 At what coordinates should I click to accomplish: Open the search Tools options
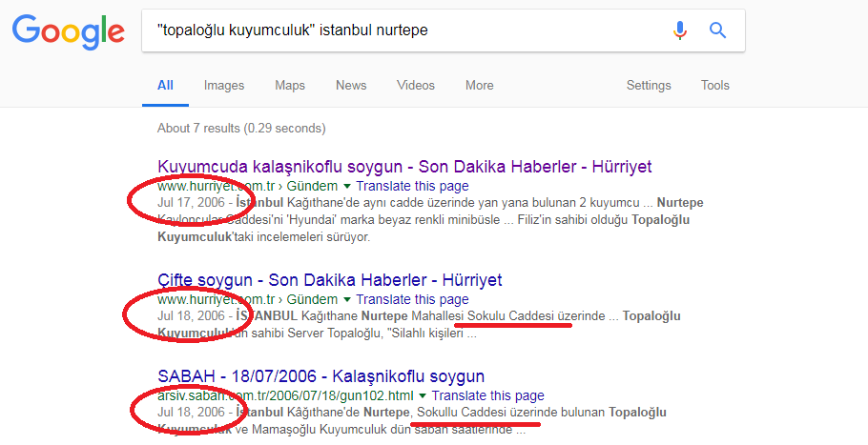714,85
